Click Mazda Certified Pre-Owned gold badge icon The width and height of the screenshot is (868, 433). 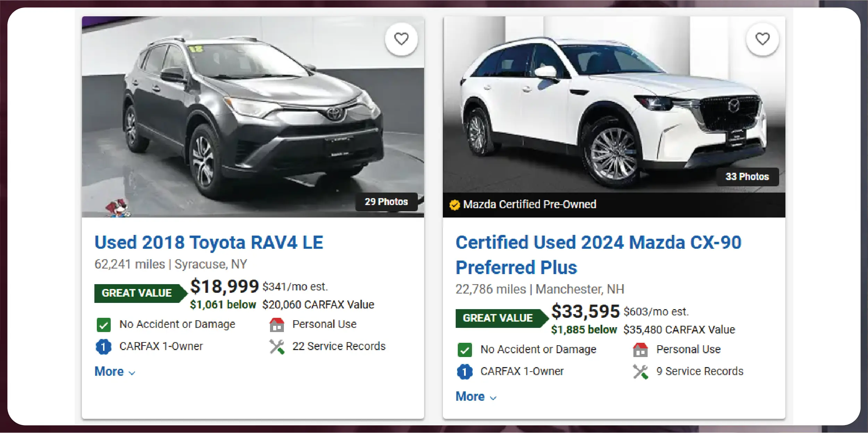click(x=455, y=205)
